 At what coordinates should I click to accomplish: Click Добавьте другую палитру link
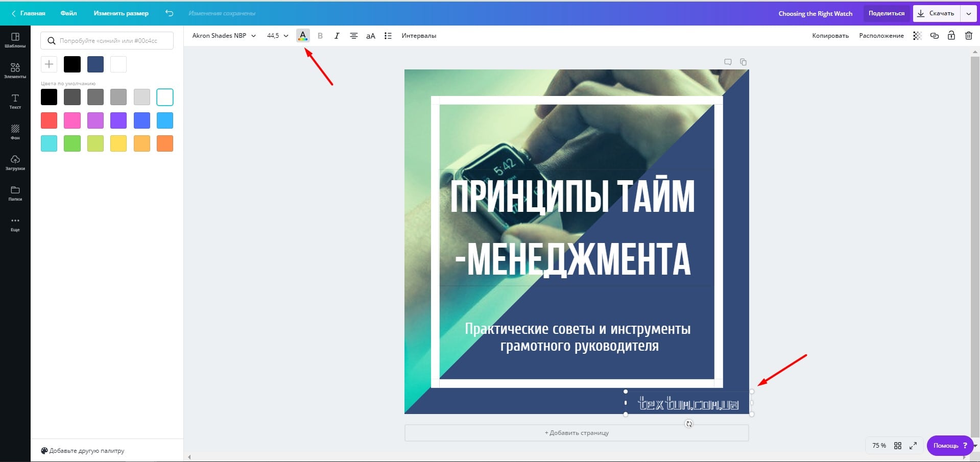click(x=83, y=451)
